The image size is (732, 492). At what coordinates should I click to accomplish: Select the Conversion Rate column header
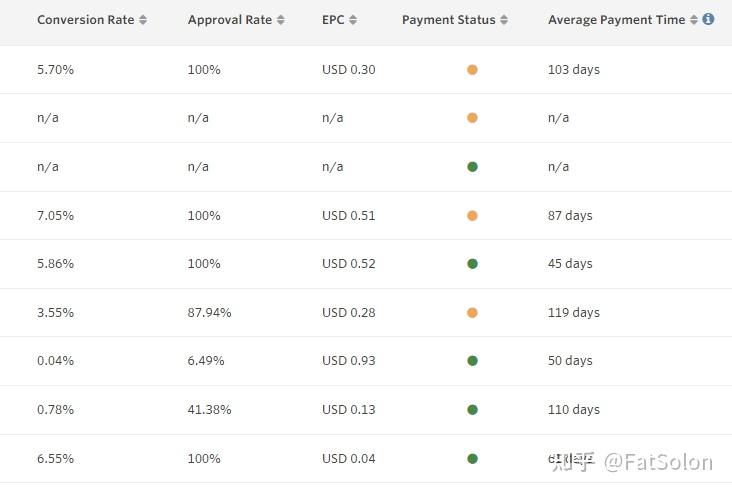pos(85,20)
